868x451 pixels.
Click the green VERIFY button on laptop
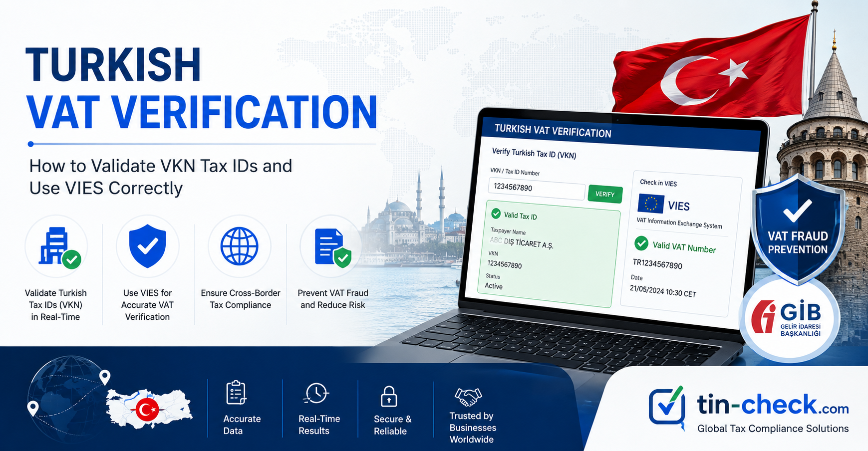pos(605,194)
